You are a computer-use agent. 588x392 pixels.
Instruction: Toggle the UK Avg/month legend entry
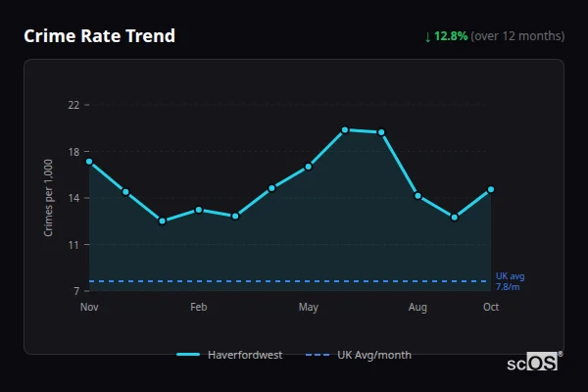pyautogui.click(x=359, y=355)
